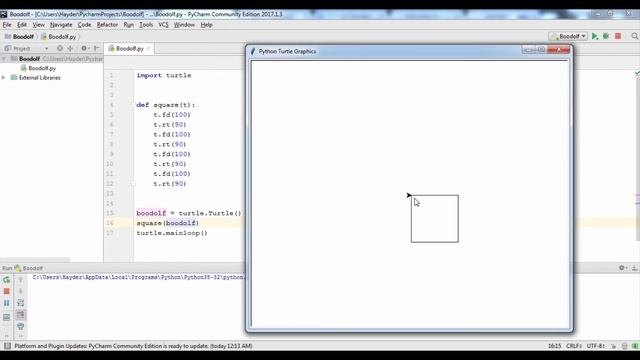The height and width of the screenshot is (360, 640).
Task: Click the 'boodolf = turtle.Turtle()' line
Action: click(x=189, y=213)
